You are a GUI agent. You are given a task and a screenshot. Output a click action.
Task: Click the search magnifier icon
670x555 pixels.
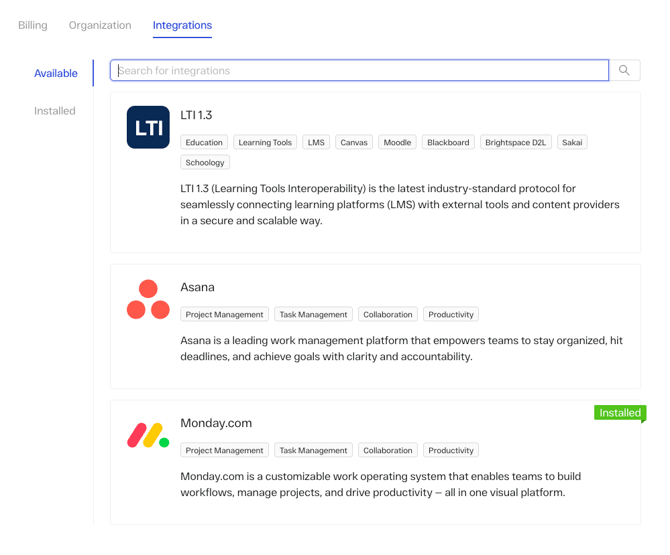[625, 71]
